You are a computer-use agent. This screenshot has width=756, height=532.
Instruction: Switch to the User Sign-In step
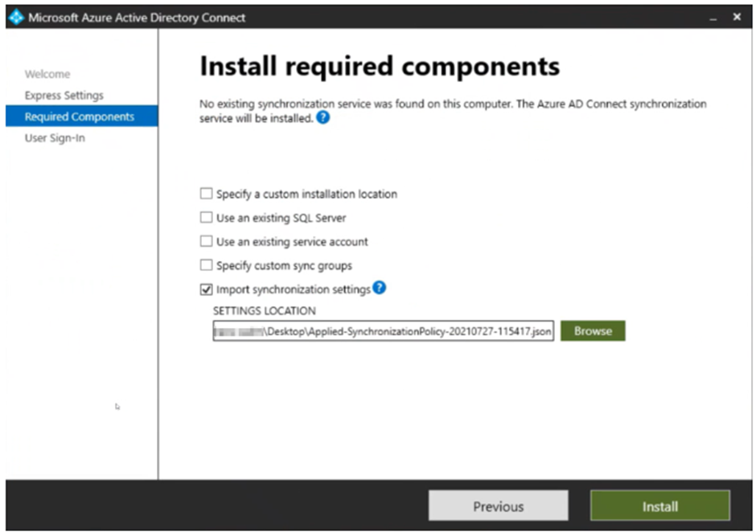click(55, 137)
